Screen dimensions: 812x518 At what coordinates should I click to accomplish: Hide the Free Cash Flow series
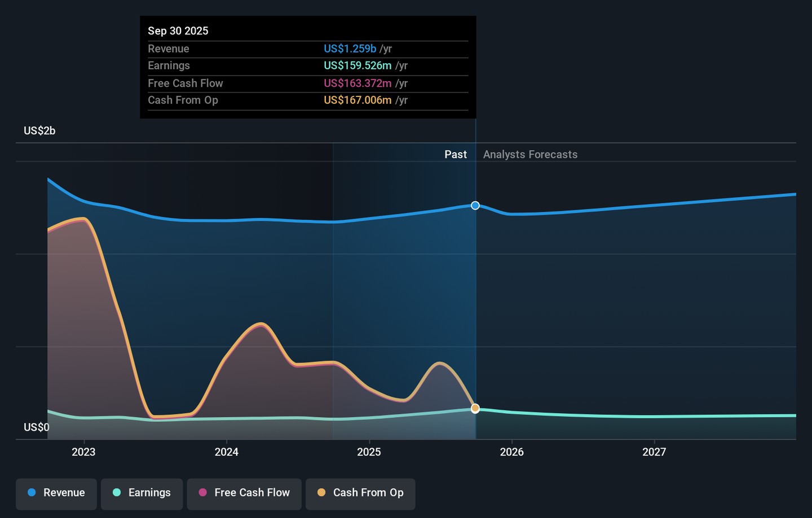tap(244, 493)
